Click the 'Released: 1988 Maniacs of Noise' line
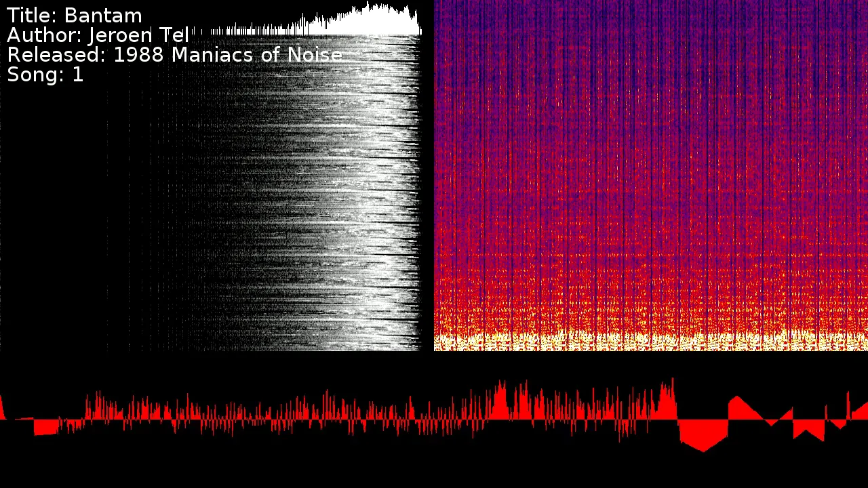This screenshot has width=868, height=488. pos(175,55)
